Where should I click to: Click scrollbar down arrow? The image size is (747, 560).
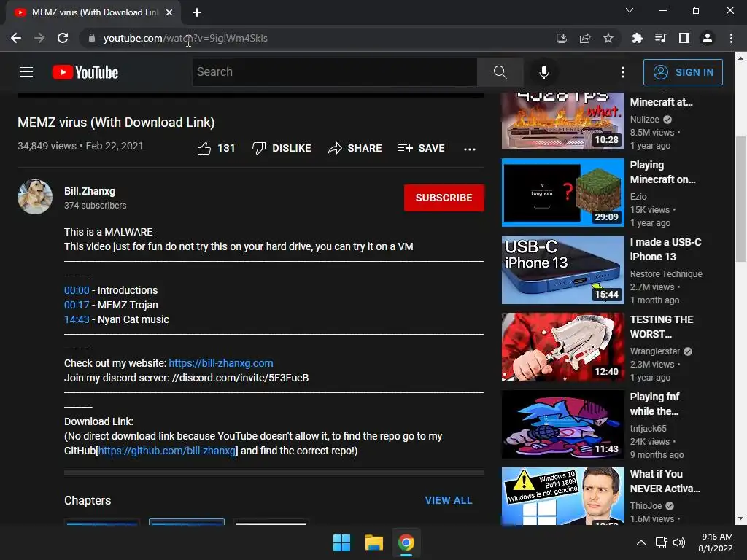pos(740,519)
